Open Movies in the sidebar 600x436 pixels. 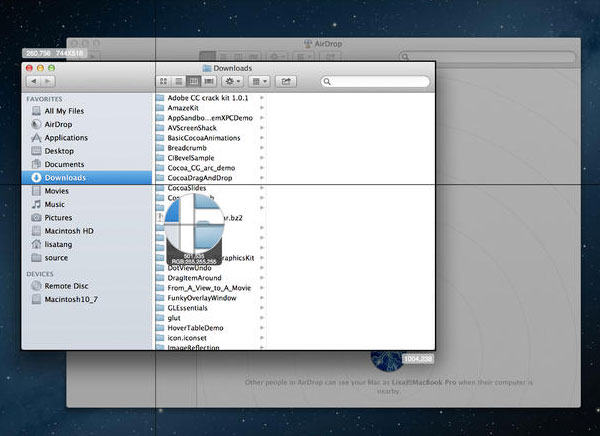87,191
